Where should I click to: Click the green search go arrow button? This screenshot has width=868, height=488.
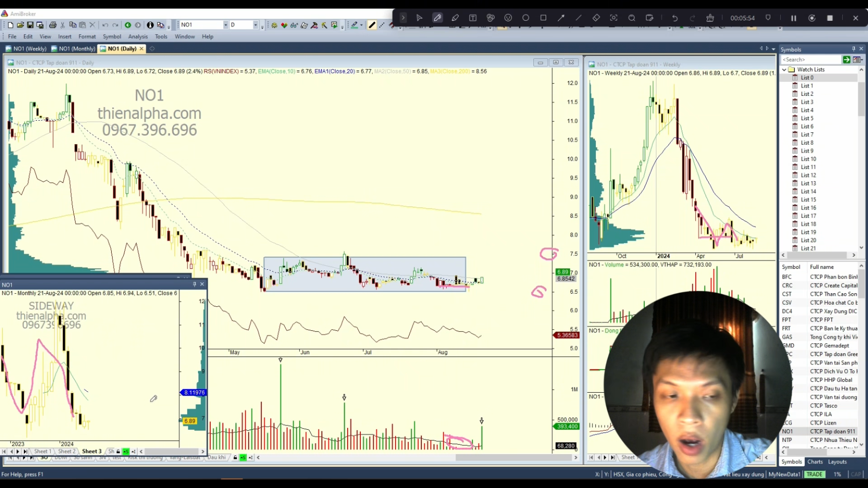pyautogui.click(x=846, y=60)
